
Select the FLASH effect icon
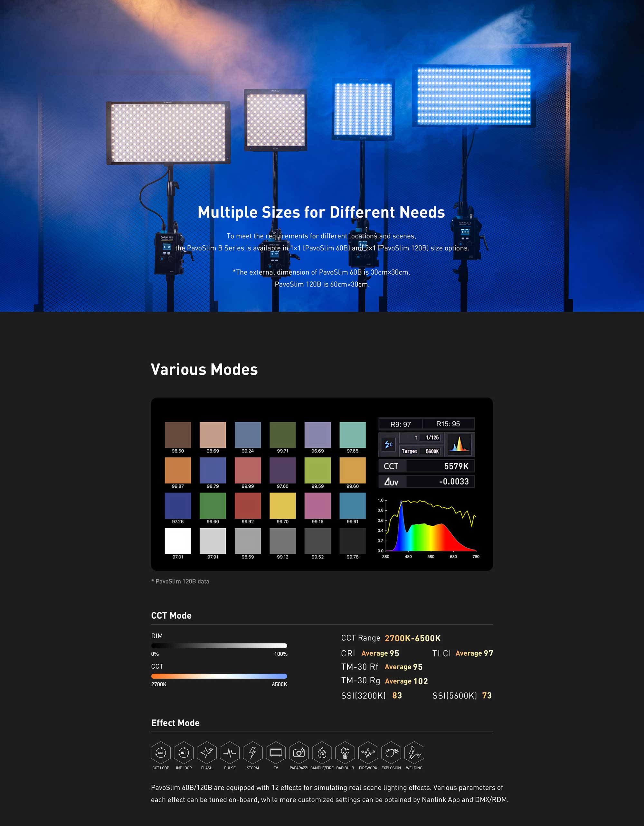tap(207, 752)
